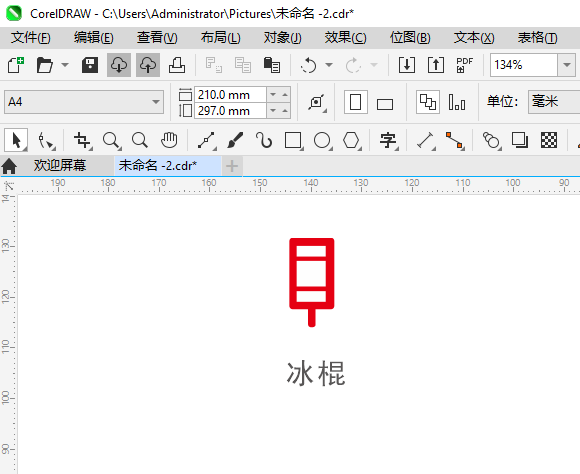Image resolution: width=580 pixels, height=474 pixels.
Task: Open the 编辑(E) menu
Action: 94,38
